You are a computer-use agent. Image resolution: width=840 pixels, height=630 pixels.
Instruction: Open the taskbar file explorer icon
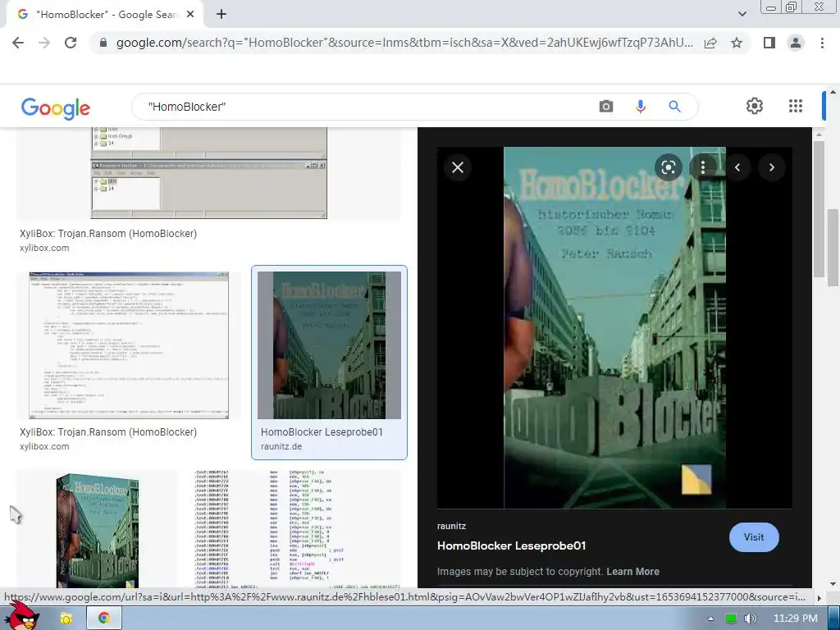coord(66,619)
